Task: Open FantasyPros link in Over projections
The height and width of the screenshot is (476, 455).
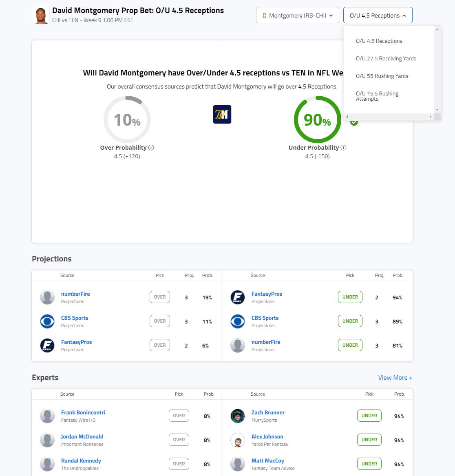Action: tap(77, 342)
